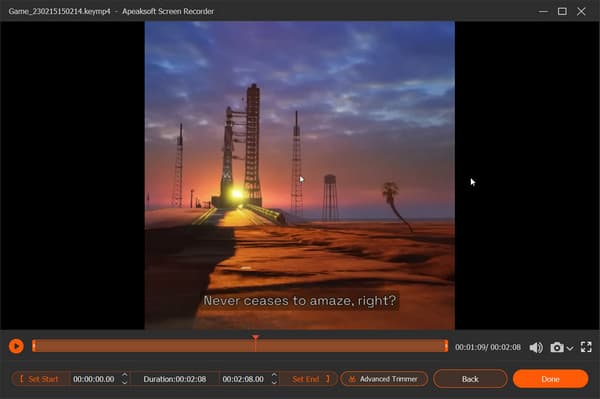
Task: Go Back to the recorder
Action: [470, 379]
